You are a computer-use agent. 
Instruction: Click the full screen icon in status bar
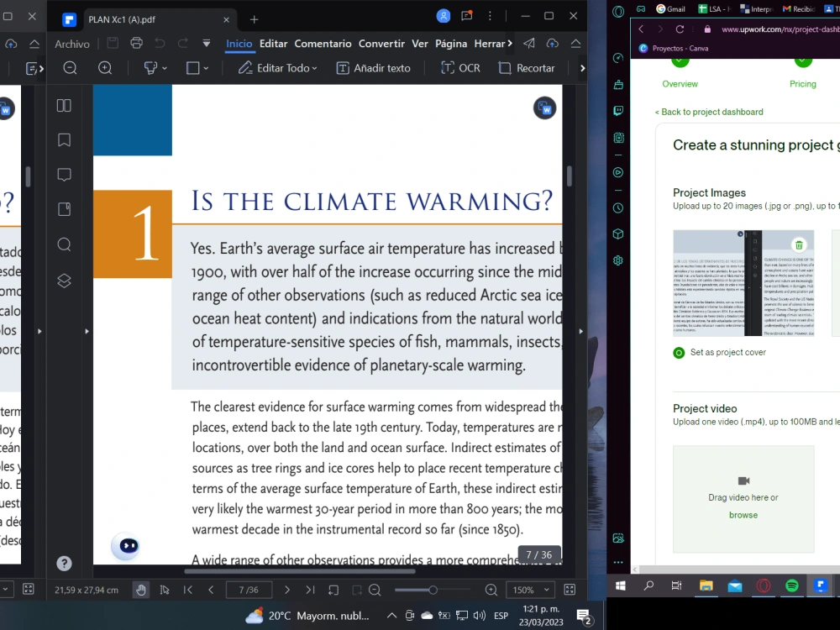coord(570,591)
